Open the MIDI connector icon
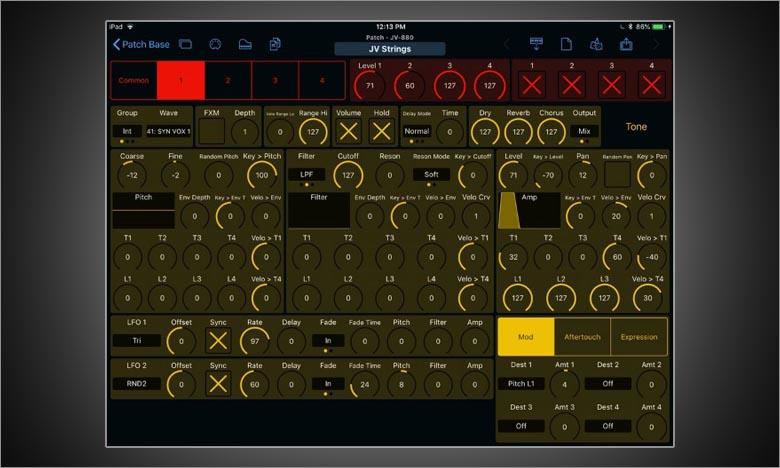Image resolution: width=780 pixels, height=468 pixels. (x=215, y=44)
